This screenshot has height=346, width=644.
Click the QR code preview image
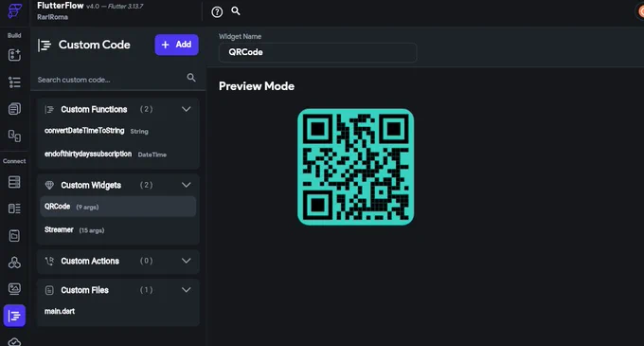pos(356,167)
